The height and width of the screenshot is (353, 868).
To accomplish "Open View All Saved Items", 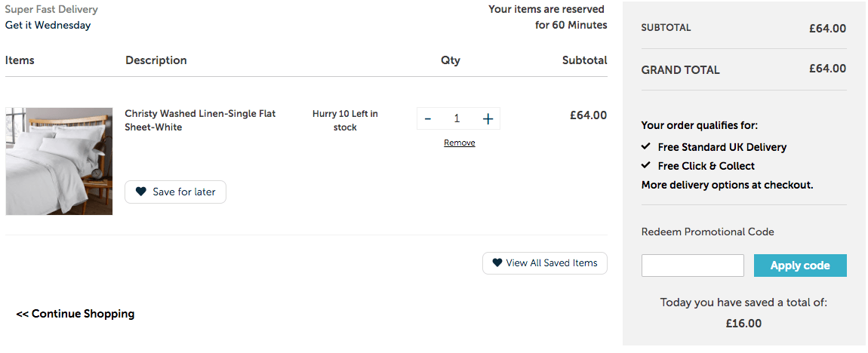I will pyautogui.click(x=545, y=263).
